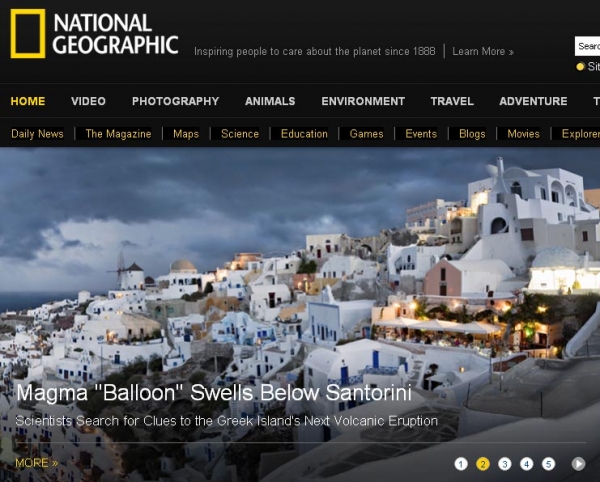Click the National Geographic yellow frame logo
The height and width of the screenshot is (482, 600).
click(x=28, y=34)
